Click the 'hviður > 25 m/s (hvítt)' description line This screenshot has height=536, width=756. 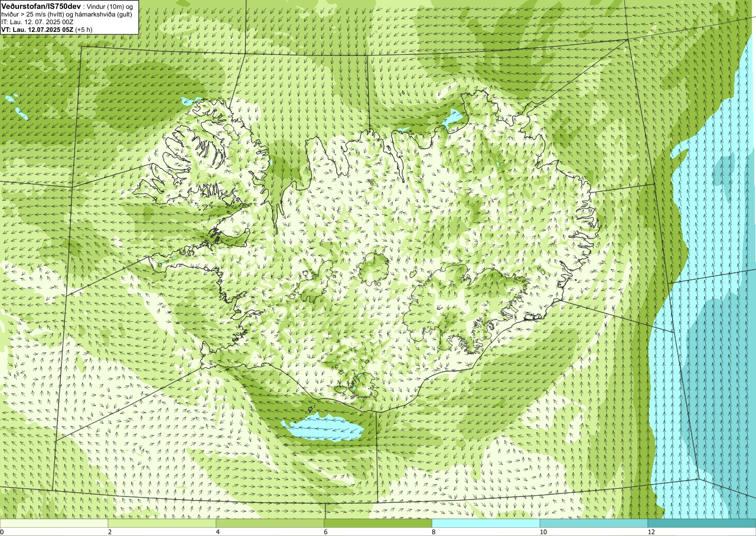tap(67, 14)
